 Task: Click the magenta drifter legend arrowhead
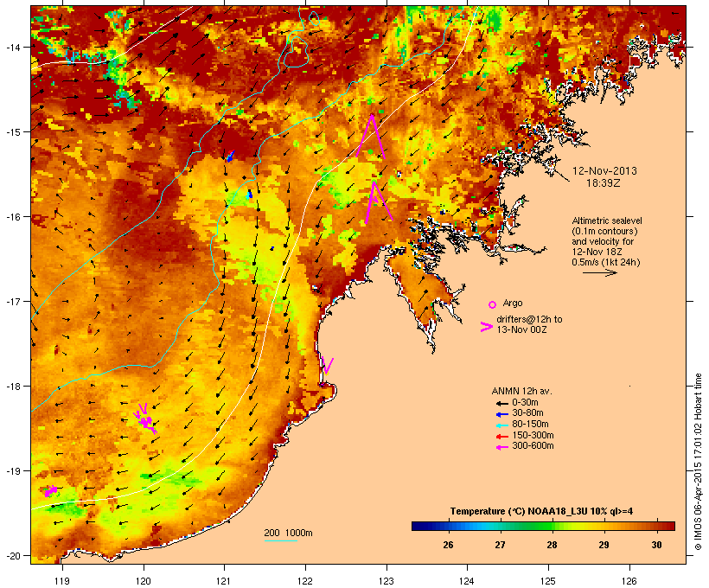(487, 327)
